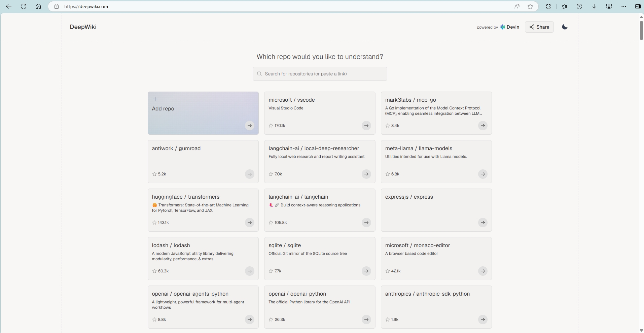The image size is (644, 333).
Task: Add this page to favorites star
Action: (530, 6)
